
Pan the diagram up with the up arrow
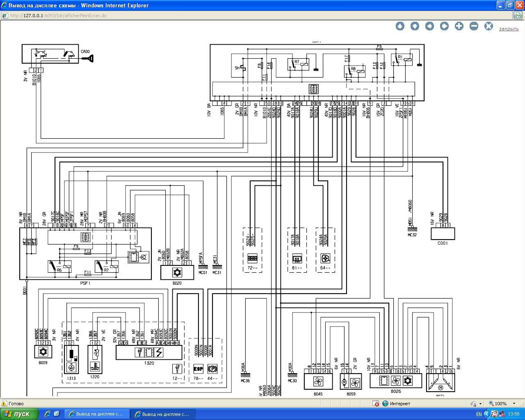coord(400,26)
